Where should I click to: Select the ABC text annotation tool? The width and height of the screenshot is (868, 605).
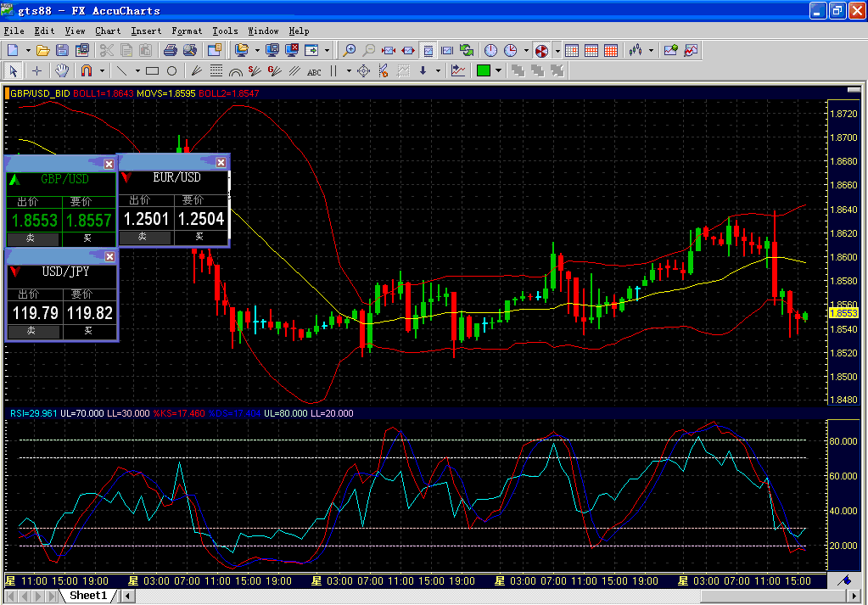314,71
